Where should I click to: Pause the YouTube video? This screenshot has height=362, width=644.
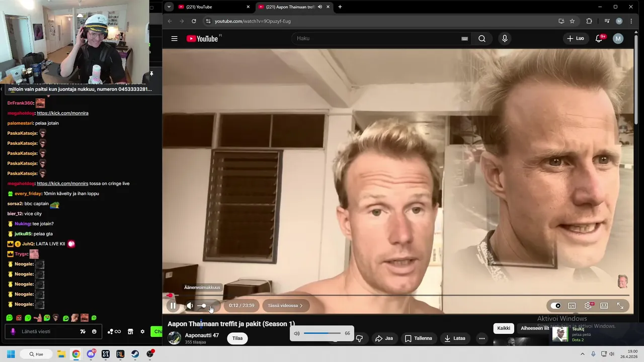[x=173, y=306]
